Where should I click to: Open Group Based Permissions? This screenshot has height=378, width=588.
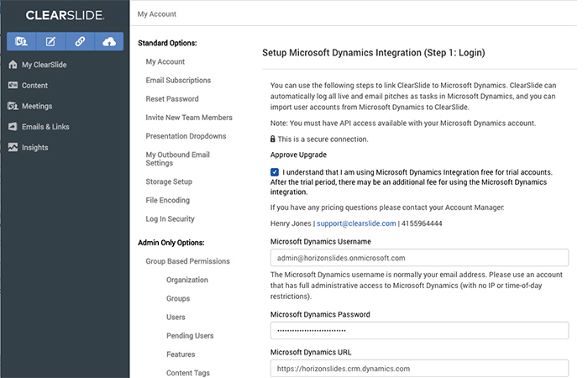pyautogui.click(x=187, y=261)
